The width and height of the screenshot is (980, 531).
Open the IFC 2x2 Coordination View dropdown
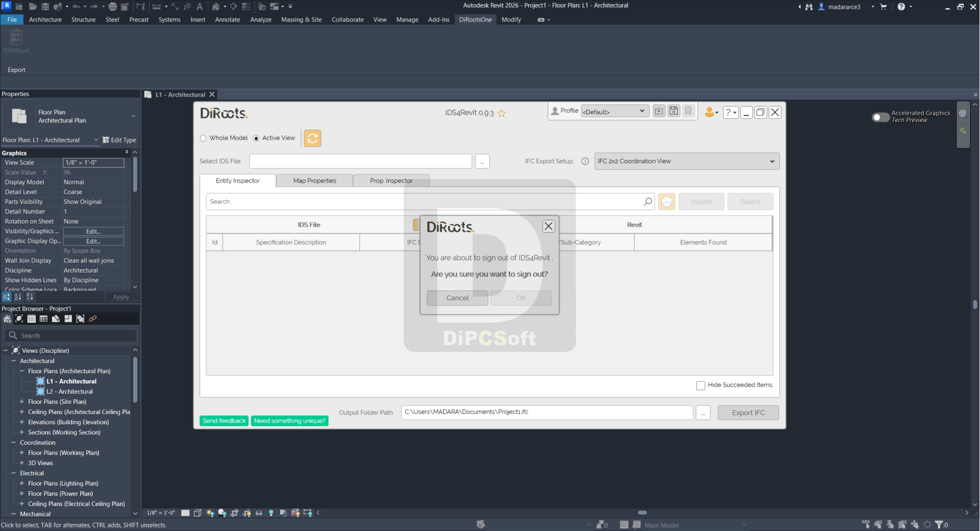tap(687, 161)
